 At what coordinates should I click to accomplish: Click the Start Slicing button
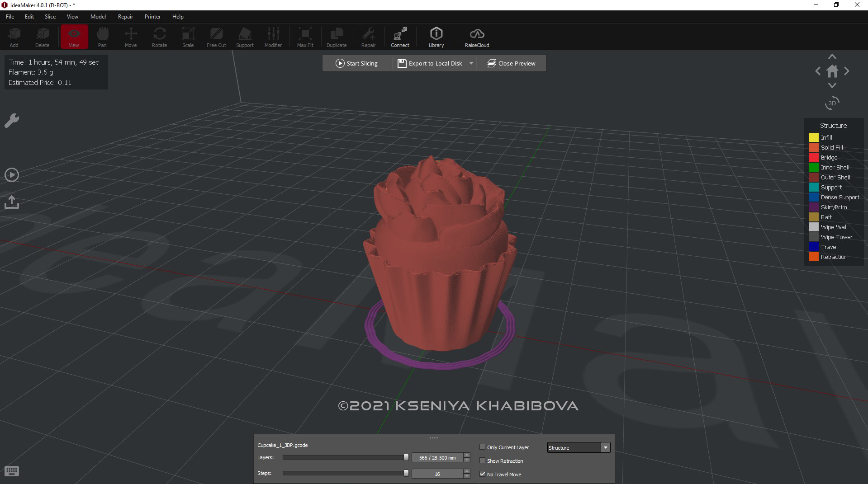356,63
